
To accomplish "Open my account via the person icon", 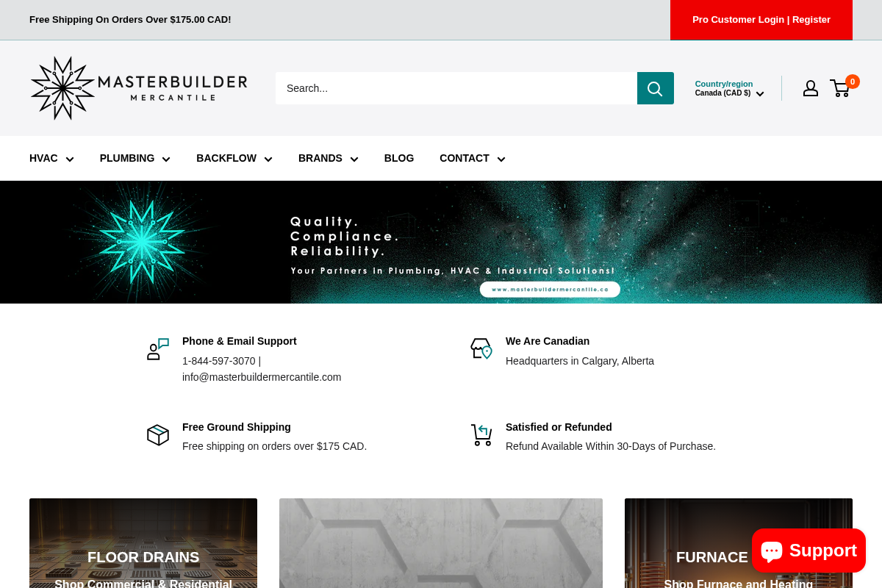I will (811, 88).
